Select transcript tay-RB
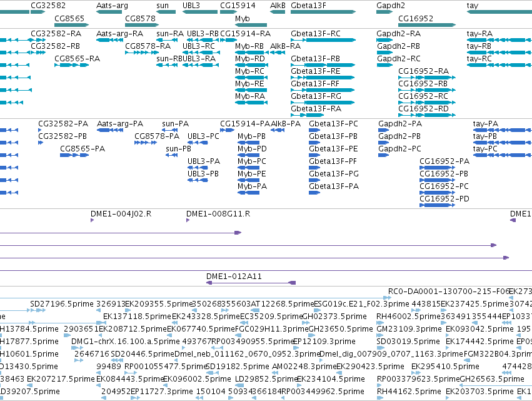The image size is (532, 401). [x=479, y=46]
